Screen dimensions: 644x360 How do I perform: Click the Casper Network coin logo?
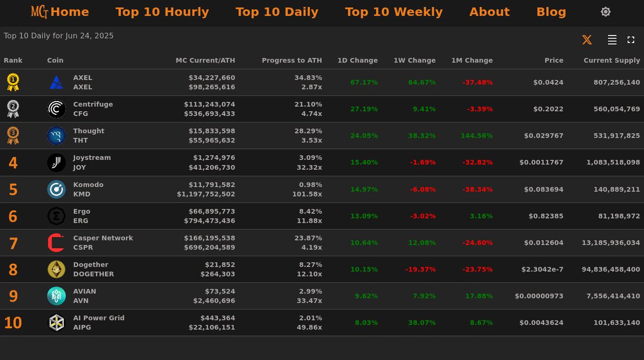point(56,243)
